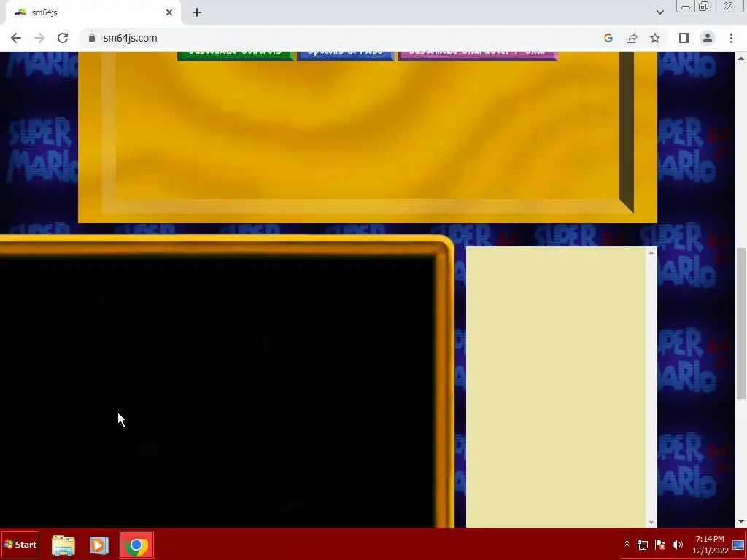Launch Windows Media Player from the taskbar
Viewport: 747px width, 560px height.
[99, 545]
